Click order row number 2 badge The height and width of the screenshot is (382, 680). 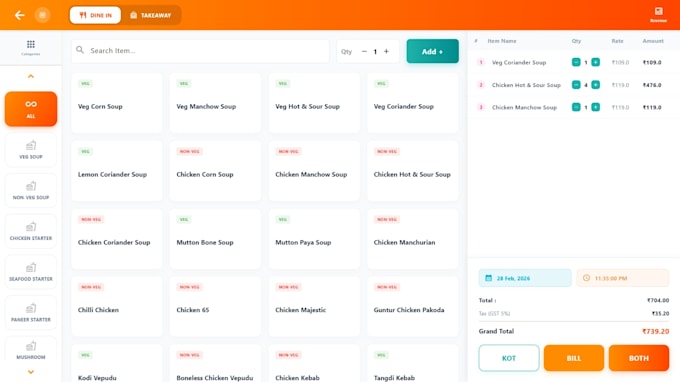coord(481,85)
